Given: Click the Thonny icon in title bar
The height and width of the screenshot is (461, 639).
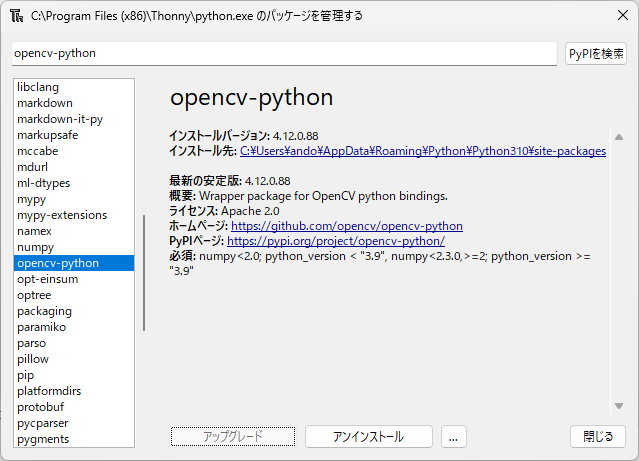Looking at the screenshot, I should coord(15,15).
